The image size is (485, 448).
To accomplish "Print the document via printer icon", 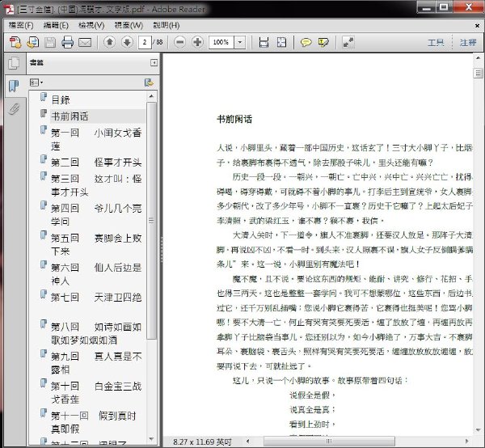I will tap(67, 42).
